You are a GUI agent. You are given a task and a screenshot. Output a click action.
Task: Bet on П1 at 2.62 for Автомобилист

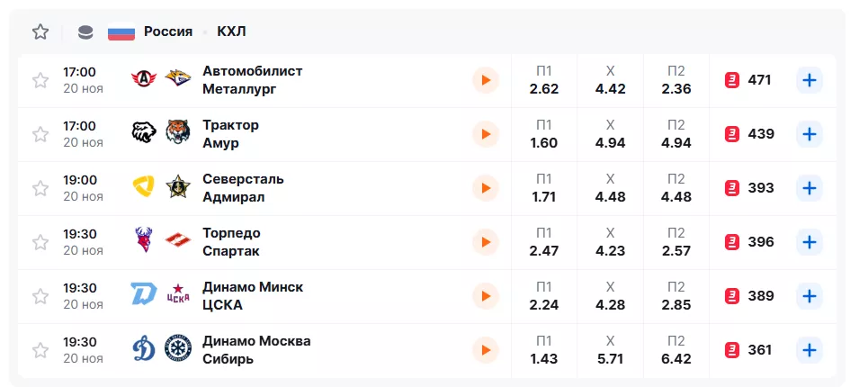pos(544,80)
